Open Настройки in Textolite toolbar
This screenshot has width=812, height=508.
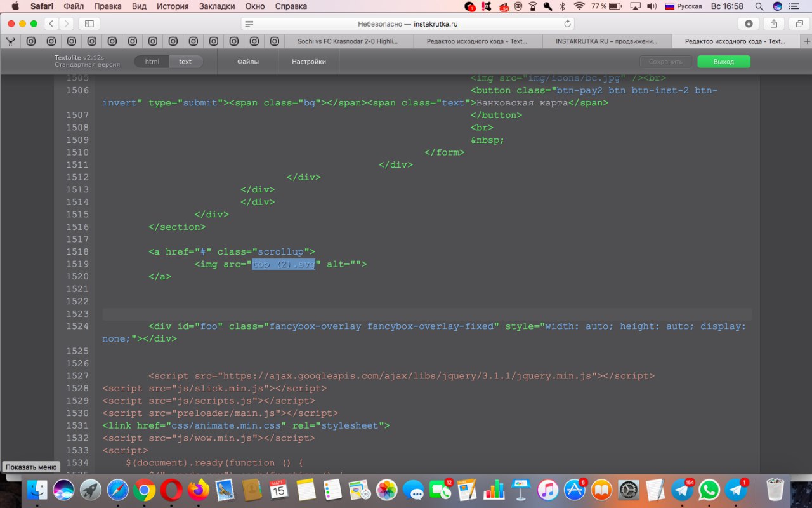point(309,62)
